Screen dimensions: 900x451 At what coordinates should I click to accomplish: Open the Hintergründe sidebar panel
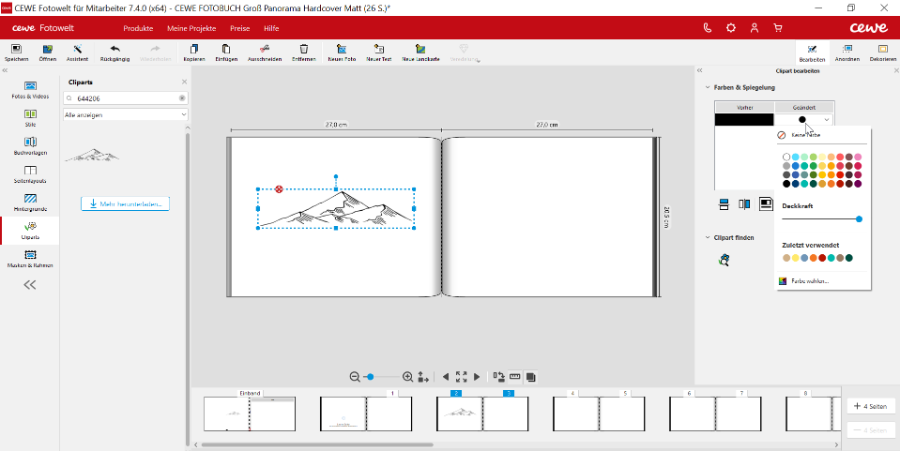pos(30,203)
